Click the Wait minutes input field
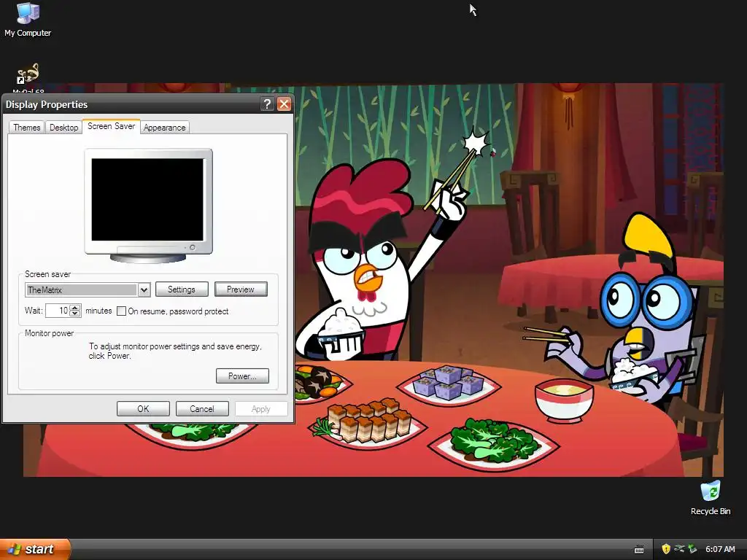The height and width of the screenshot is (560, 747). coord(58,311)
